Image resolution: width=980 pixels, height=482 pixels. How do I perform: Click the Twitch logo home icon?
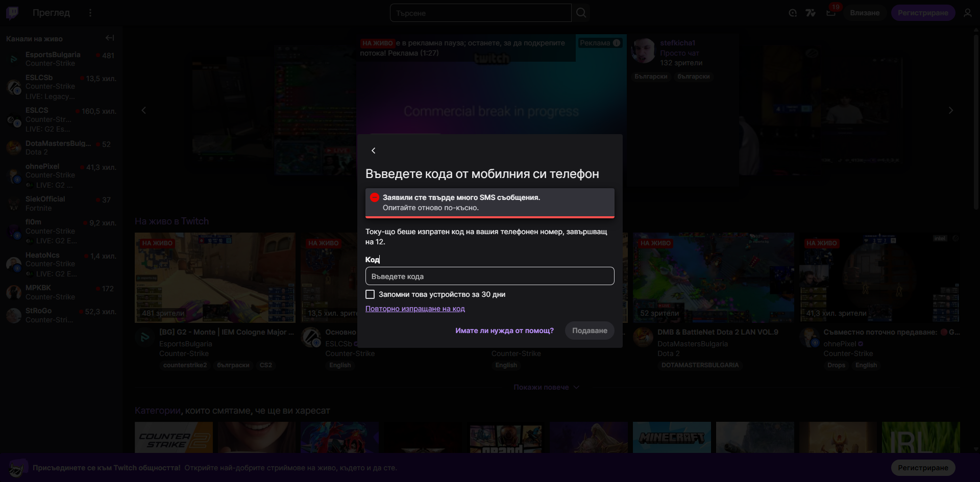(12, 13)
